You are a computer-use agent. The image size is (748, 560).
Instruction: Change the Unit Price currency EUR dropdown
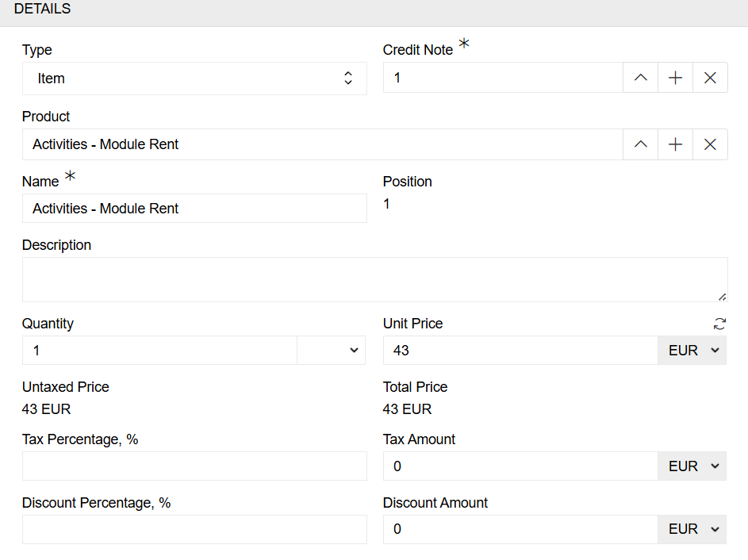click(x=692, y=351)
